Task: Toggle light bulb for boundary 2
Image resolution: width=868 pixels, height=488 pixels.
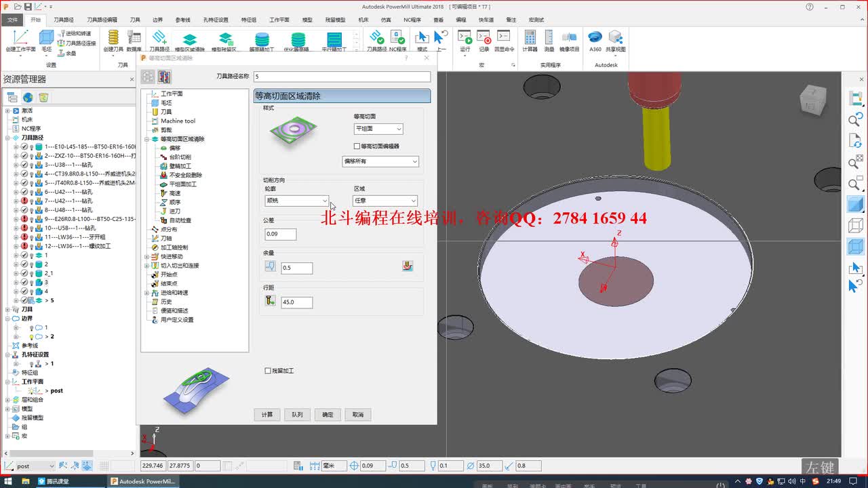Action: (x=31, y=337)
